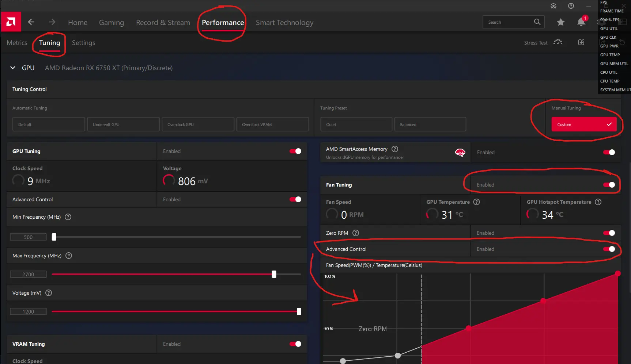Show help for Max Frequency (MHz)
631x364 pixels.
69,256
